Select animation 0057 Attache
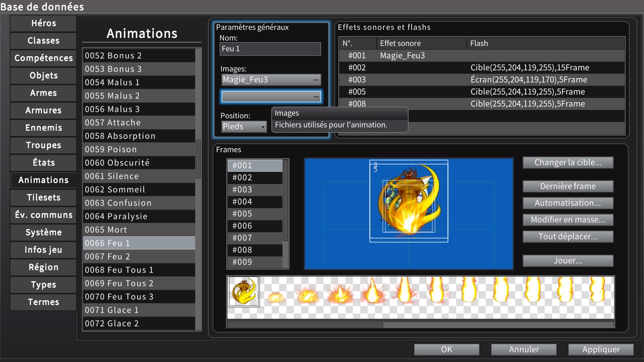The height and width of the screenshot is (362, 644). tap(139, 123)
